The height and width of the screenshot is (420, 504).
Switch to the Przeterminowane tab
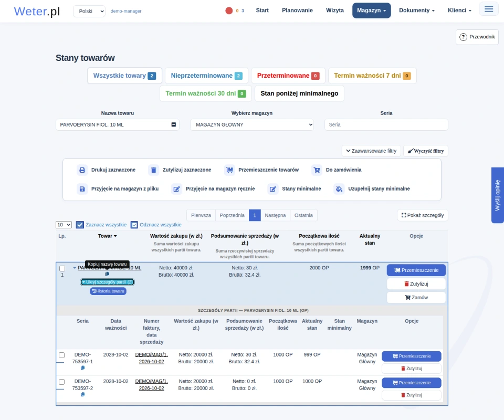(288, 76)
